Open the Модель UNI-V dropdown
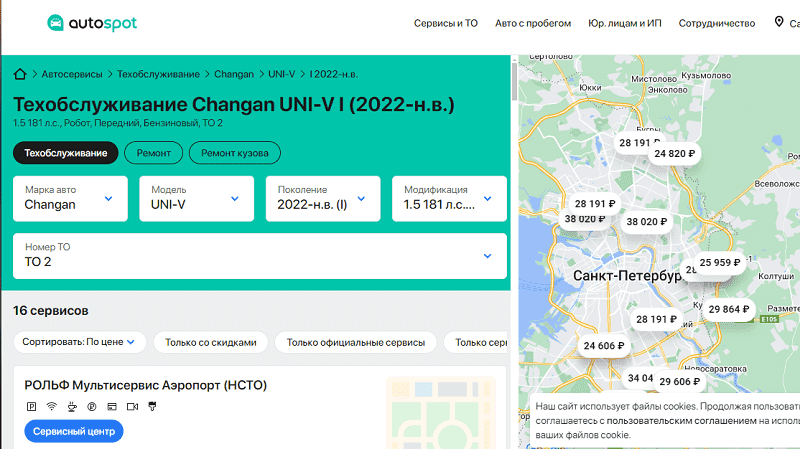Image resolution: width=800 pixels, height=449 pixels. pyautogui.click(x=196, y=198)
